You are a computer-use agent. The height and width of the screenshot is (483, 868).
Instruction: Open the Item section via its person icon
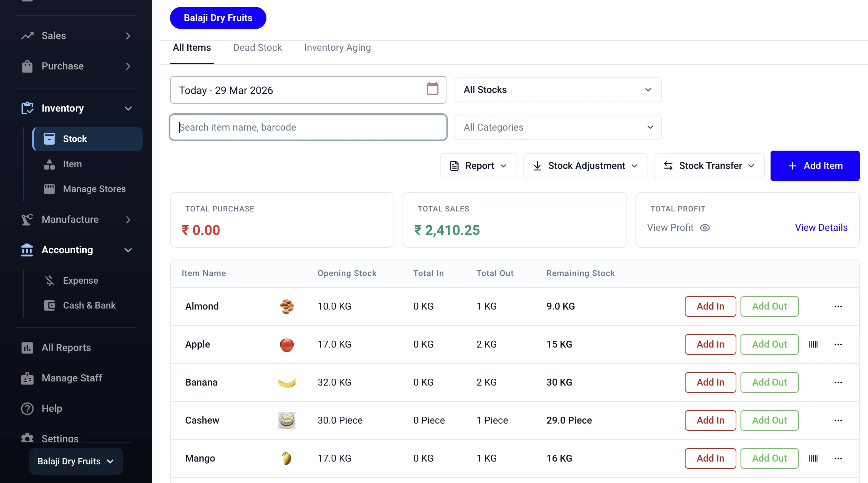coord(49,164)
